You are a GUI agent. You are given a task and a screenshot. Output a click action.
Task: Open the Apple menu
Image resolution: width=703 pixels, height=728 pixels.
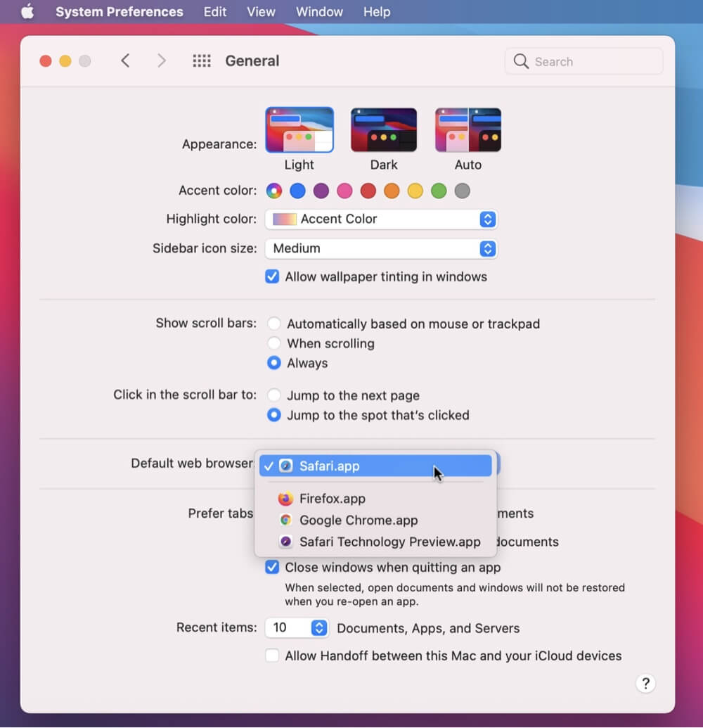[27, 11]
